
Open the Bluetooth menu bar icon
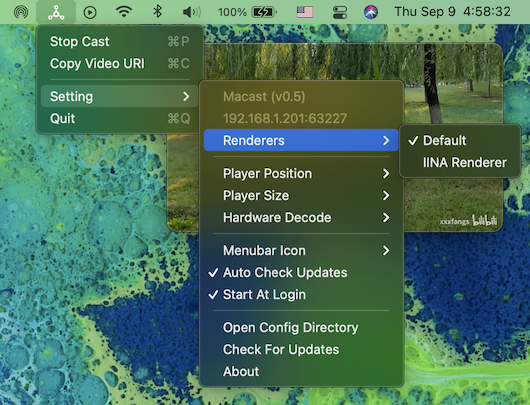158,12
